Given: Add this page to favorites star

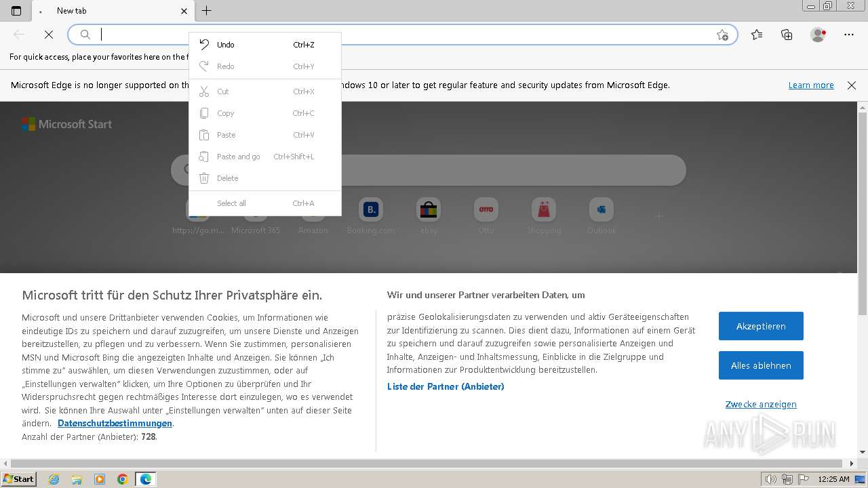Looking at the screenshot, I should (722, 35).
